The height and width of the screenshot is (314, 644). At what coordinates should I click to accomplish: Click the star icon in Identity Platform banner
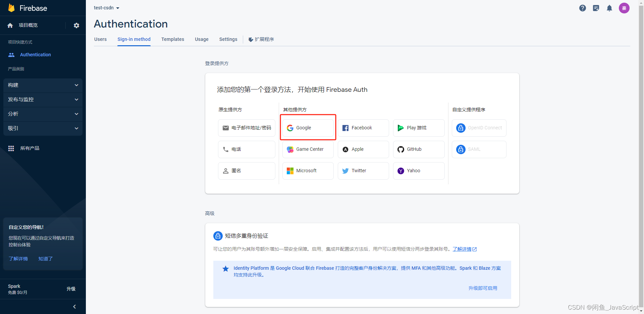[226, 269]
